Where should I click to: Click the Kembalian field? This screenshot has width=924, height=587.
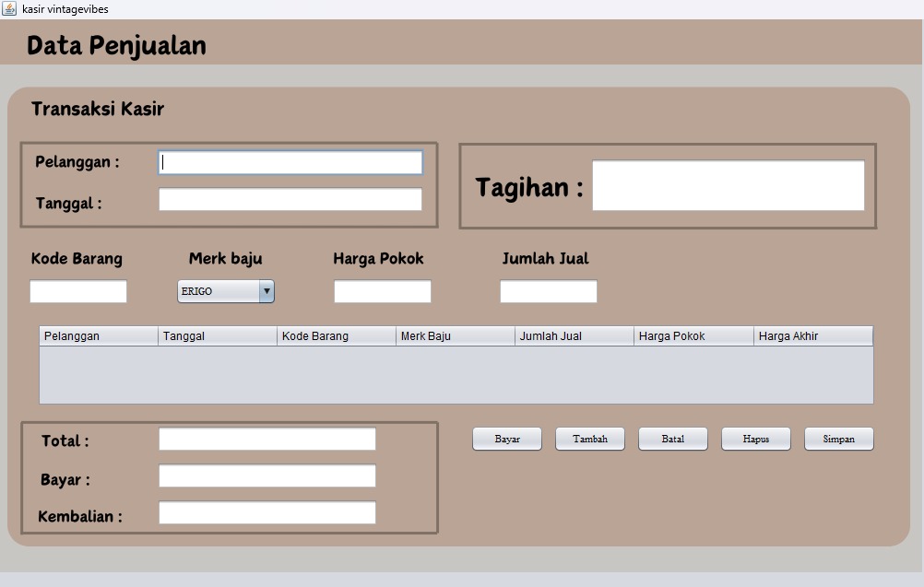pyautogui.click(x=267, y=512)
